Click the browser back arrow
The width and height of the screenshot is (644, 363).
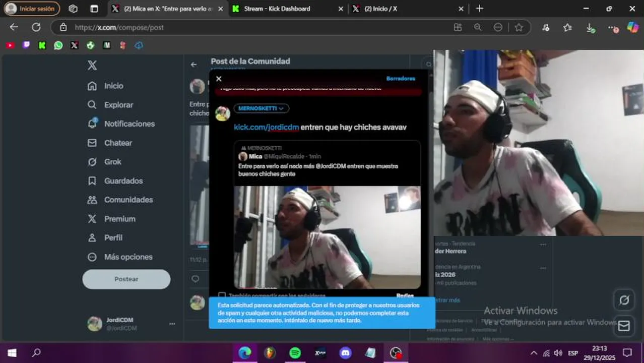[14, 27]
